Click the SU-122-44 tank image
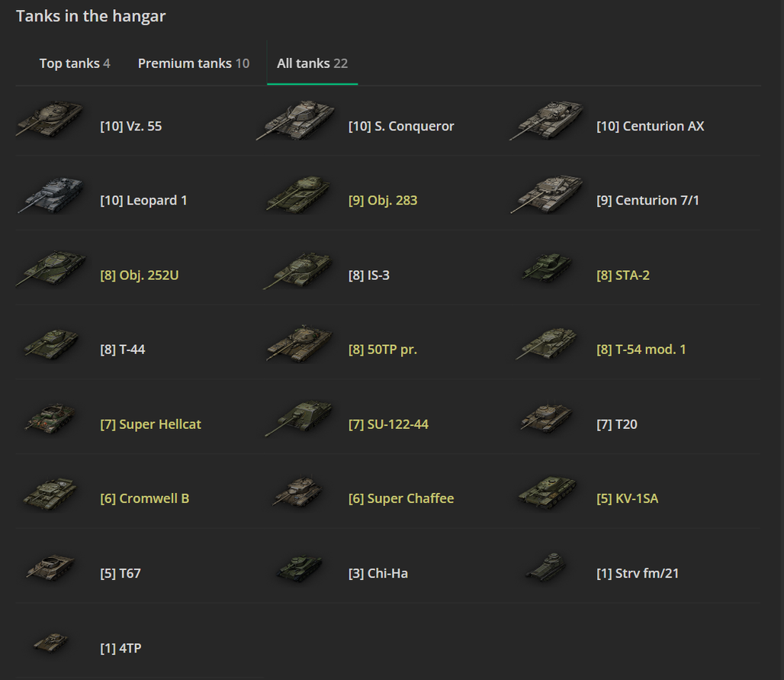This screenshot has width=784, height=680. (x=298, y=418)
